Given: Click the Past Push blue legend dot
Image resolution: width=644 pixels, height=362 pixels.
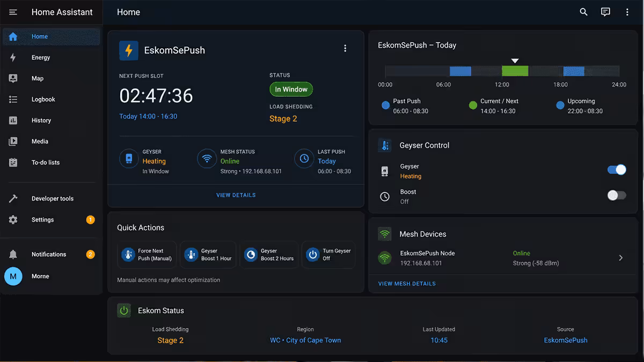Looking at the screenshot, I should pyautogui.click(x=385, y=106).
